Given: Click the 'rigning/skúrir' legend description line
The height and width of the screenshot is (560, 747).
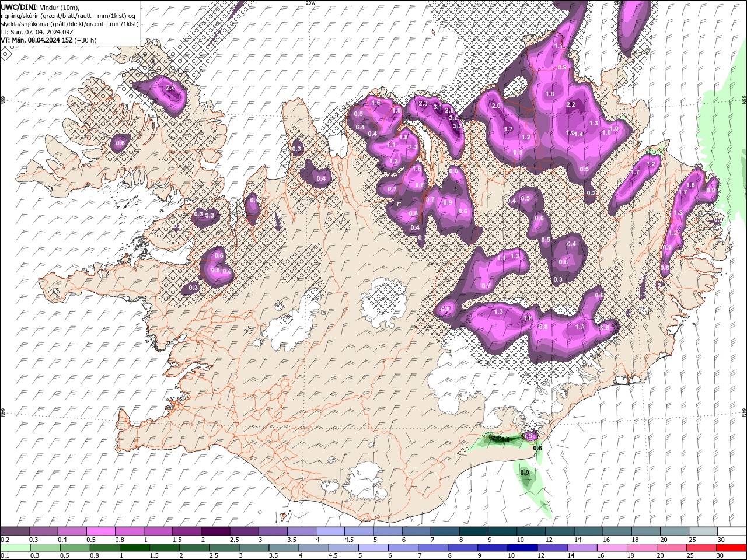Looking at the screenshot, I should pos(68,16).
